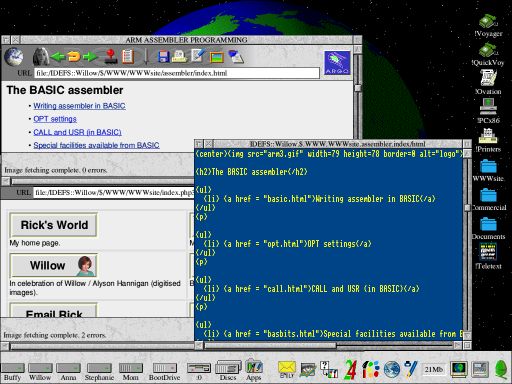The image size is (512, 384).
Task: Print the page with the printer icon
Action: (x=179, y=56)
